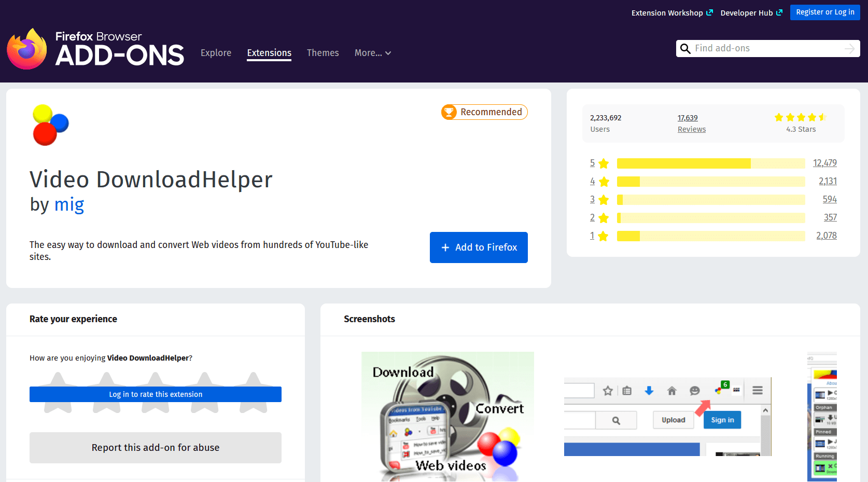Click external-link icon beside Developer Hub

[780, 12]
